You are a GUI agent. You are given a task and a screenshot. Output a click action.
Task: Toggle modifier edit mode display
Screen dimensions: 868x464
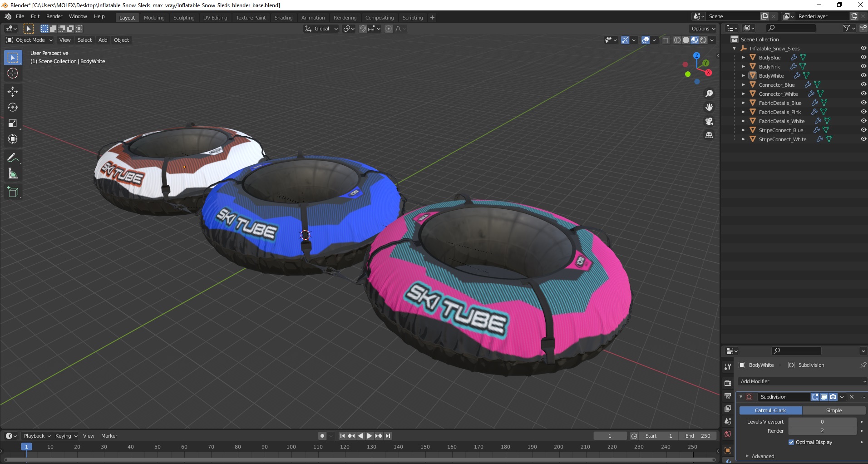click(x=815, y=397)
